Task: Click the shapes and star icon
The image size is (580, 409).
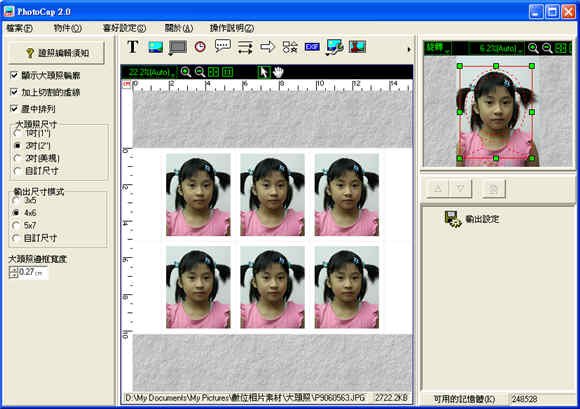Action: pyautogui.click(x=290, y=47)
